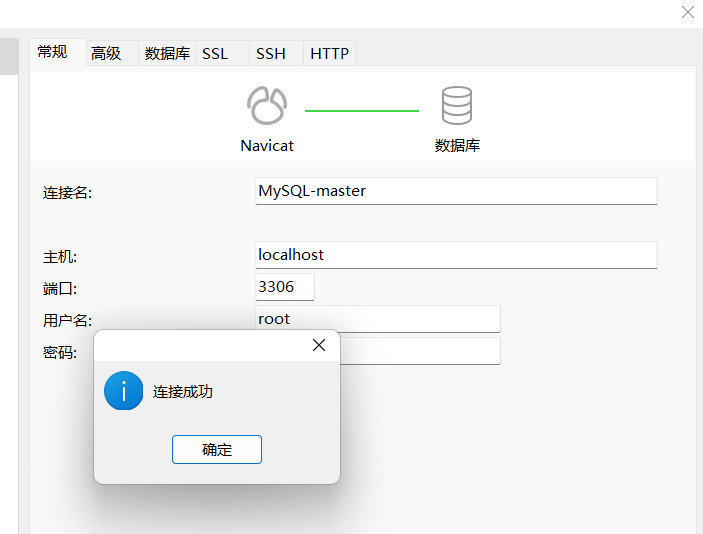Open the 数据库 tab
This screenshot has width=703, height=534.
[167, 53]
